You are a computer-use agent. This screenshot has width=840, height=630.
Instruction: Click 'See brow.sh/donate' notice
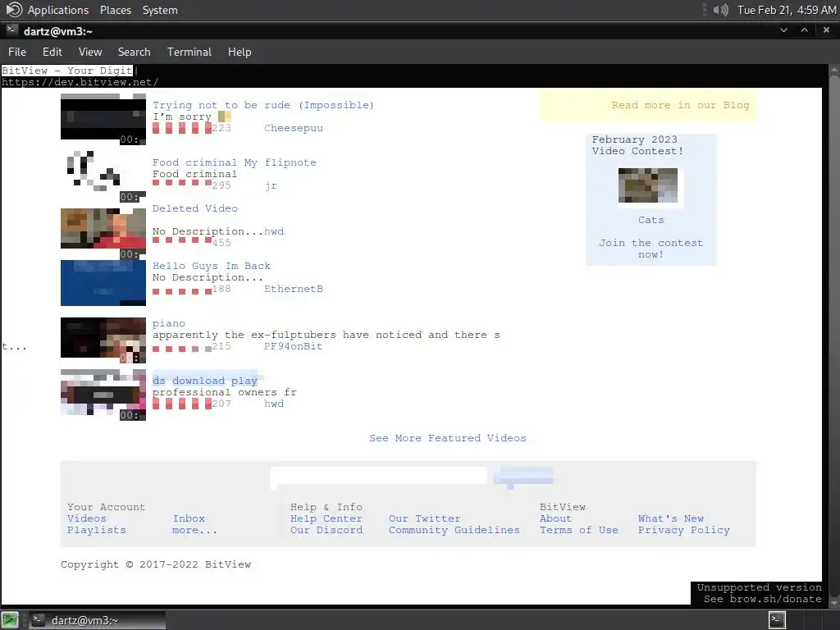(763, 599)
